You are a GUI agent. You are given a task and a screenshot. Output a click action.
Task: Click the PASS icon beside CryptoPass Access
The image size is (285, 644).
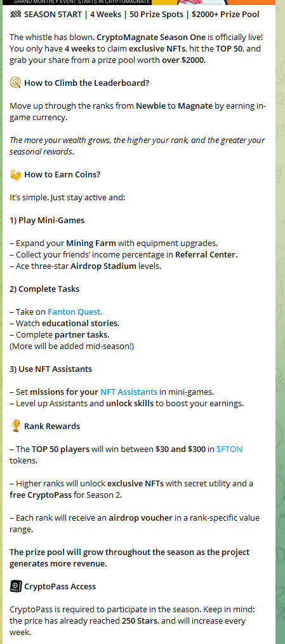pyautogui.click(x=16, y=586)
